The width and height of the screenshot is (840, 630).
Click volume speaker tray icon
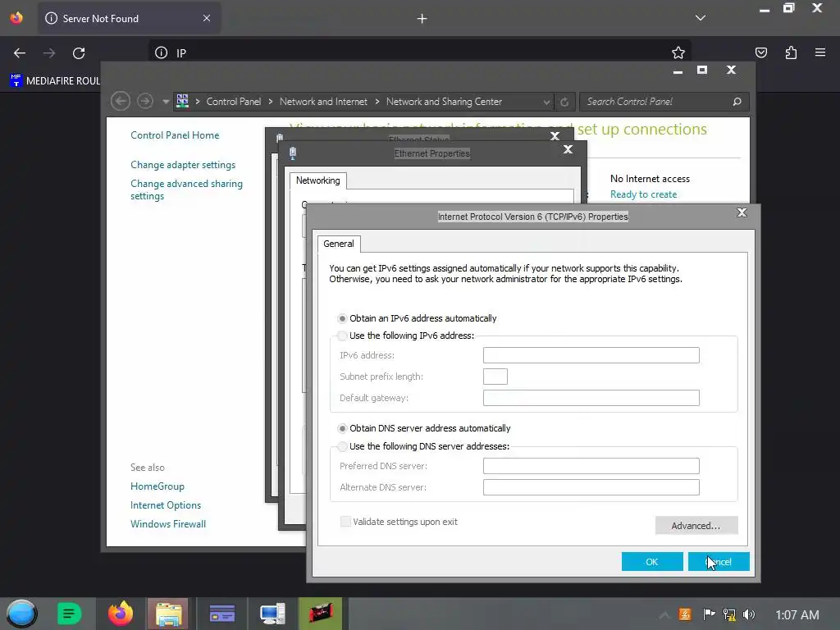(x=749, y=614)
